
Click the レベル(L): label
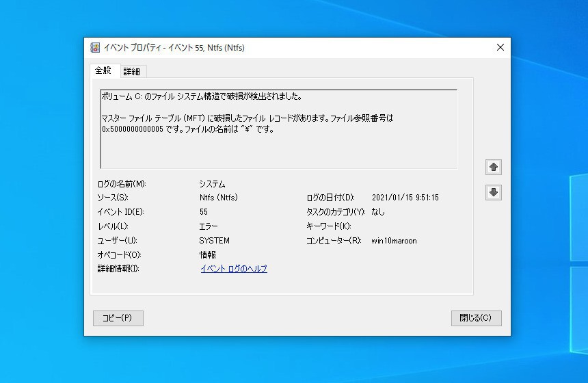tap(113, 226)
